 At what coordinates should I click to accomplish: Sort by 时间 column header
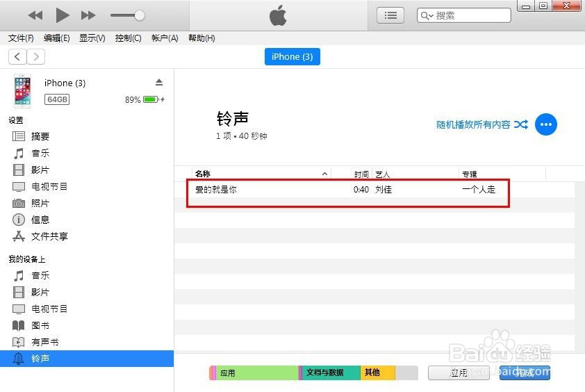352,174
